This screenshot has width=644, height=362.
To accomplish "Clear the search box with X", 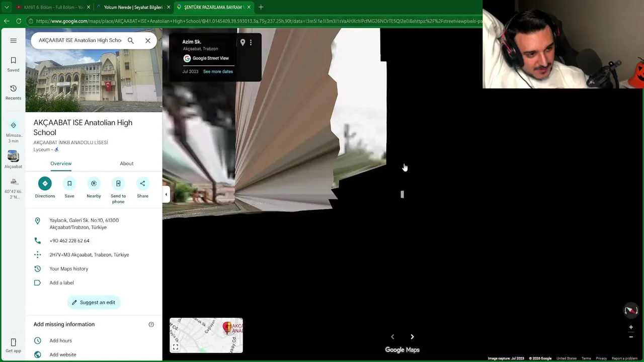I will 148,40.
